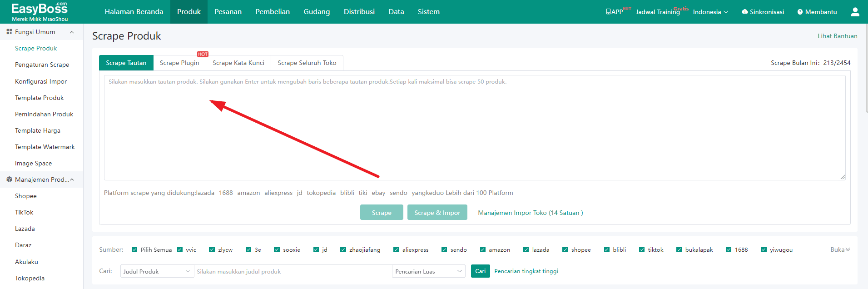The height and width of the screenshot is (289, 868).
Task: Uncheck the amazon source checkbox
Action: 483,249
